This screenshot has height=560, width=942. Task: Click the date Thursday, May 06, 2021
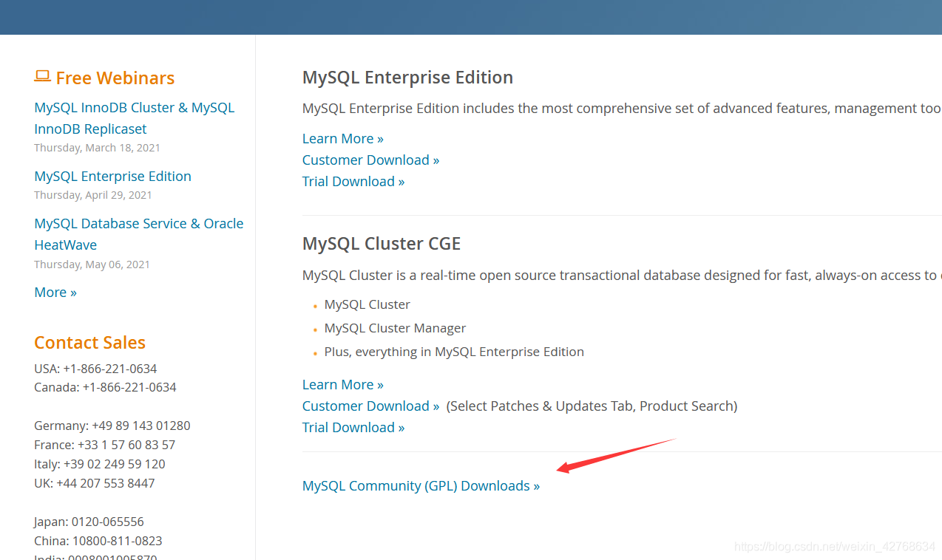(92, 264)
